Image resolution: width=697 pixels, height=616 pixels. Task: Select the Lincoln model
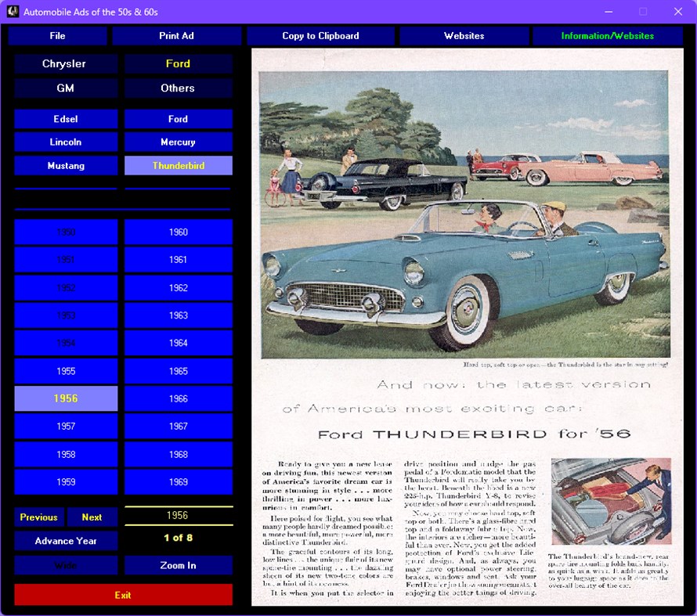[65, 142]
